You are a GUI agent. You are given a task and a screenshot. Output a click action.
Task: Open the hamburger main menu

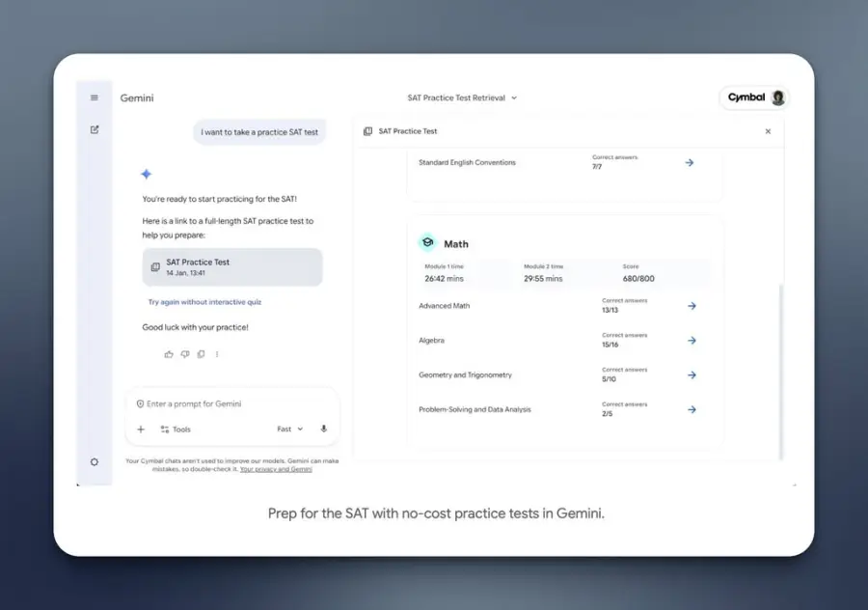pyautogui.click(x=95, y=97)
